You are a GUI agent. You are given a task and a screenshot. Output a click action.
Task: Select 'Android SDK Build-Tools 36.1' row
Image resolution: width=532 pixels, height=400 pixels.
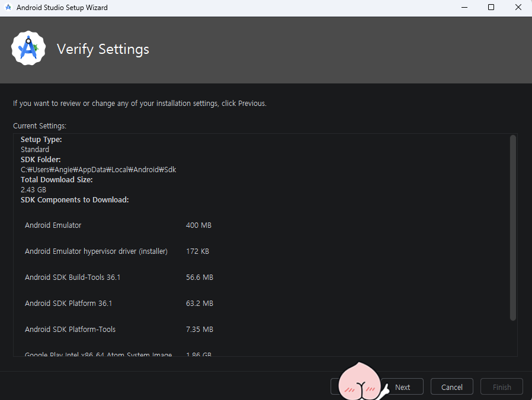[x=118, y=278]
